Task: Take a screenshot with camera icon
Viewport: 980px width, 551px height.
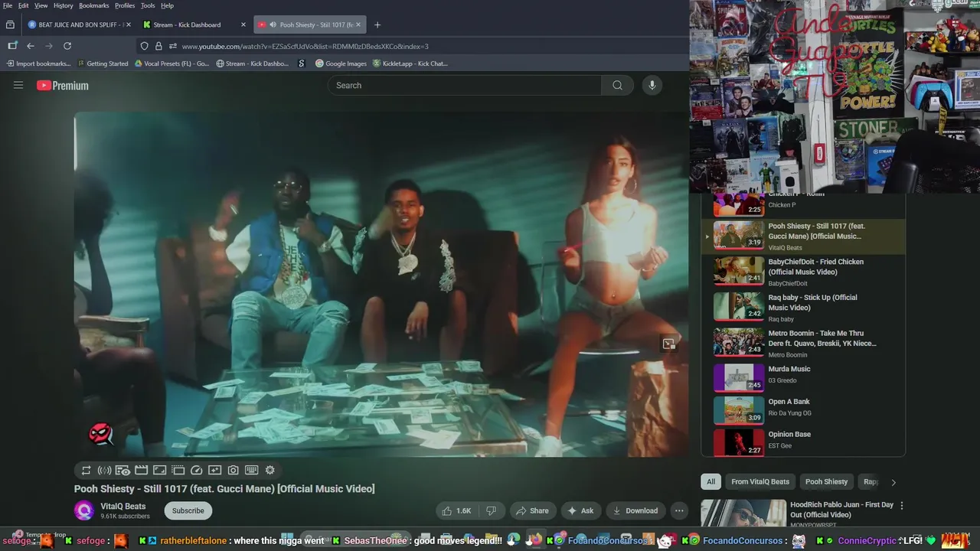Action: coord(233,470)
